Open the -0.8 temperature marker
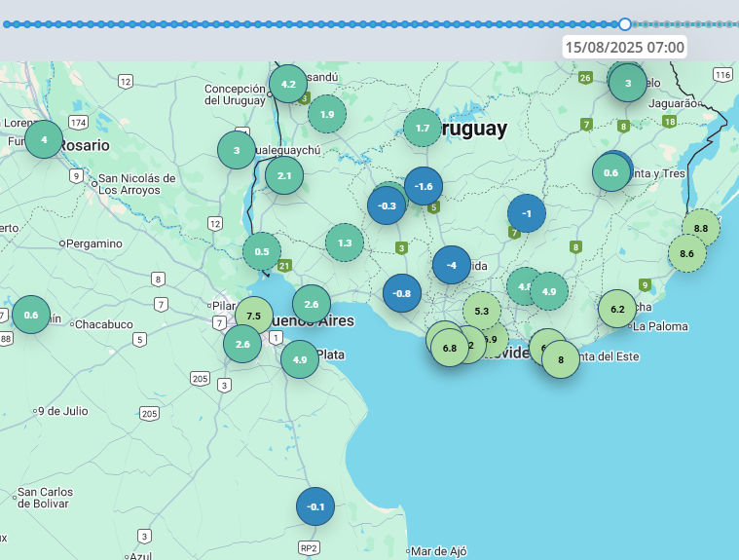This screenshot has height=560, width=739. (x=402, y=293)
